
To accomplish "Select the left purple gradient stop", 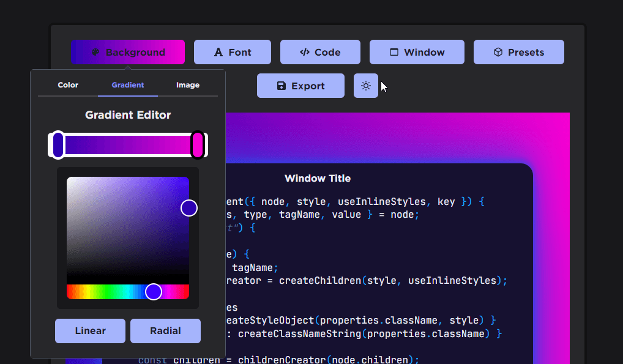I will point(58,145).
